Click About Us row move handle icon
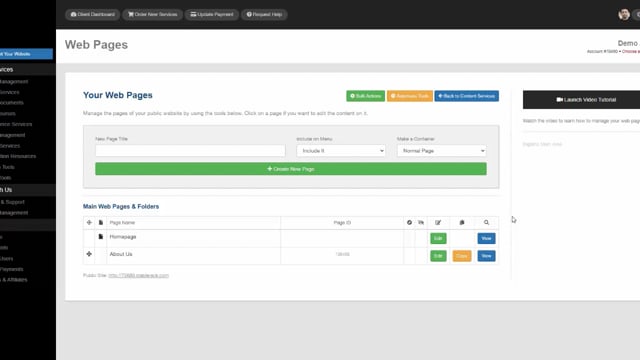Viewport: 640px width, 360px height. (89, 254)
